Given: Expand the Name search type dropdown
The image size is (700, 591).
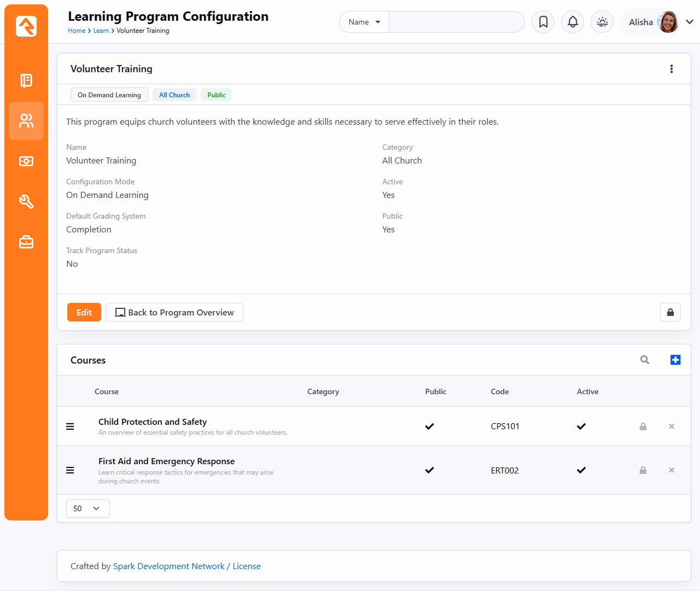Looking at the screenshot, I should 364,22.
